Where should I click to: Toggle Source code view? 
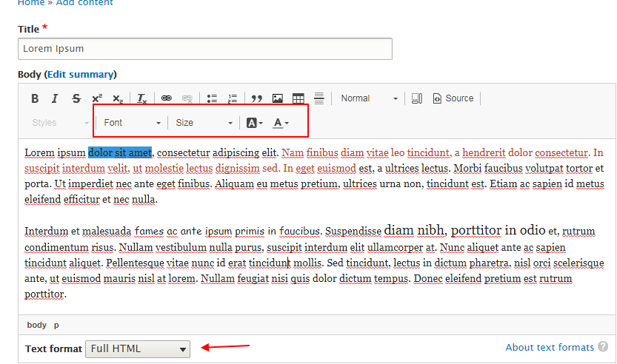pyautogui.click(x=453, y=98)
